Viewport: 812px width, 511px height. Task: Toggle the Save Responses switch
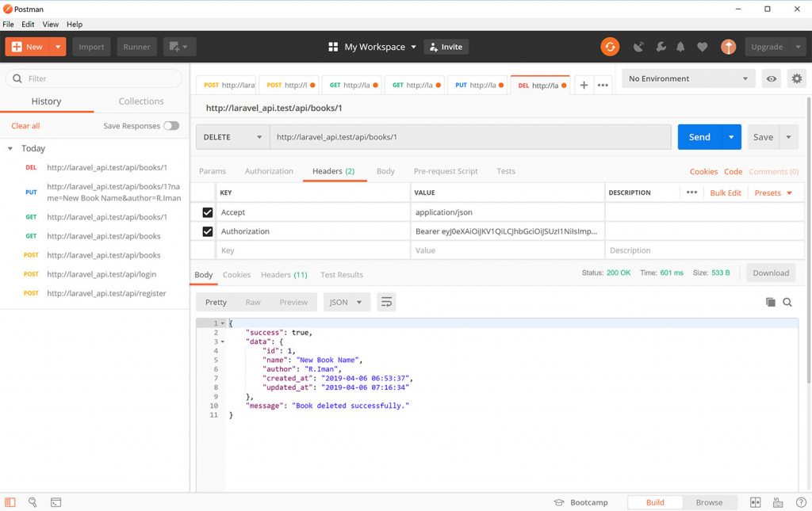pos(171,126)
